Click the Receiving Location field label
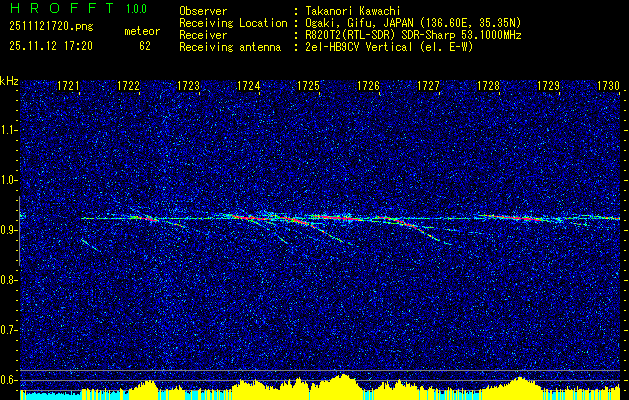Viewport: 629px width, 400px height. tap(233, 23)
